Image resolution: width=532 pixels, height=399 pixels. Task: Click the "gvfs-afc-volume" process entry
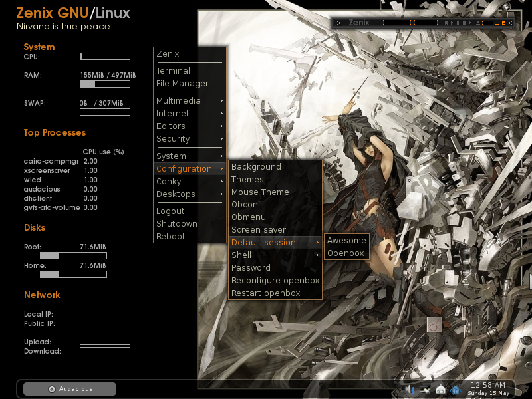52,207
